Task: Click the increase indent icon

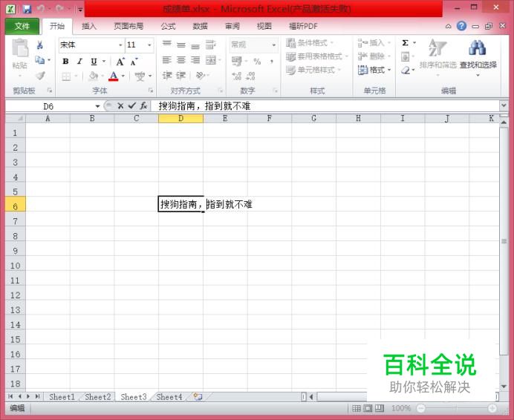Action: 181,76
